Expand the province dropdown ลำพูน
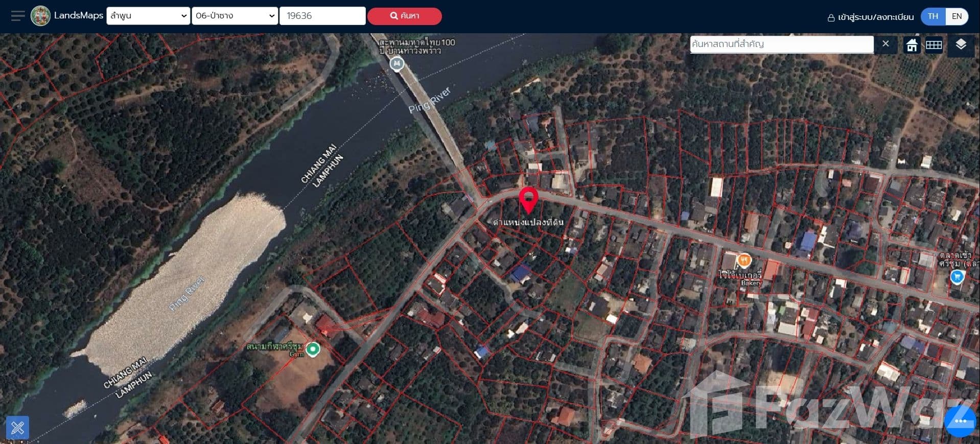The height and width of the screenshot is (444, 980). (148, 16)
